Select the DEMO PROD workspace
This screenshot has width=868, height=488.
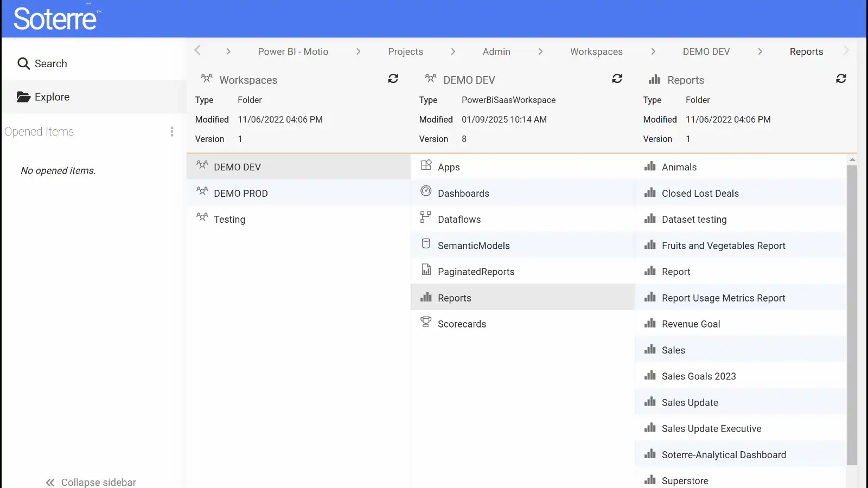click(x=241, y=194)
